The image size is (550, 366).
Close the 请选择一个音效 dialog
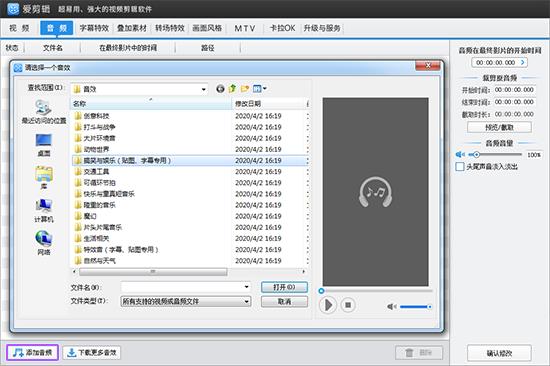click(x=428, y=66)
